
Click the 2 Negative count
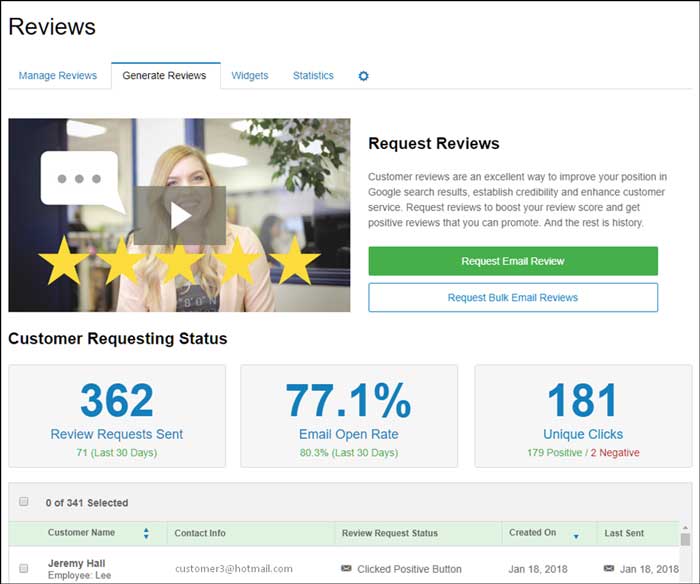(x=615, y=452)
